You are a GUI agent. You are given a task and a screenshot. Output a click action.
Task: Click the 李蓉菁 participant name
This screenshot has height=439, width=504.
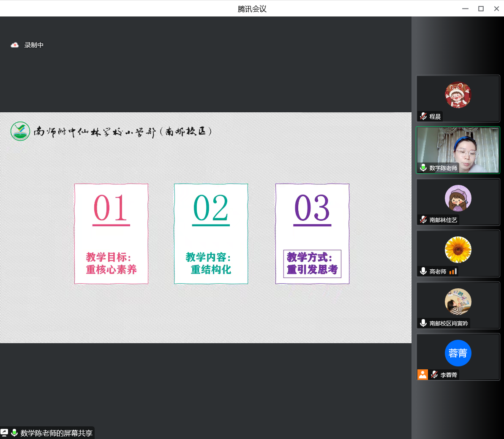(449, 375)
